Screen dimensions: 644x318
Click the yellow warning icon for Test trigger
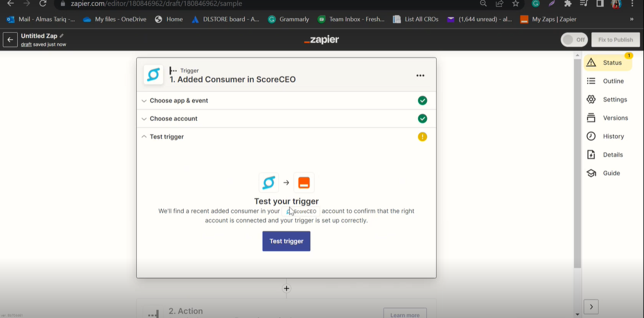click(422, 137)
